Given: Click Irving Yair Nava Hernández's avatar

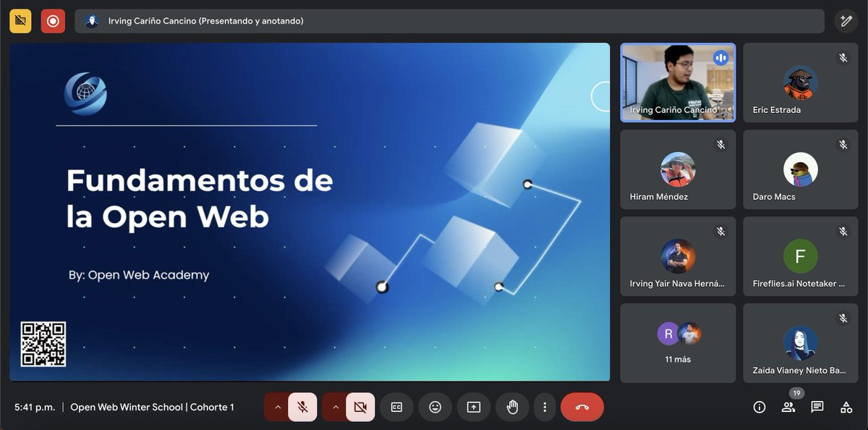Looking at the screenshot, I should [678, 256].
